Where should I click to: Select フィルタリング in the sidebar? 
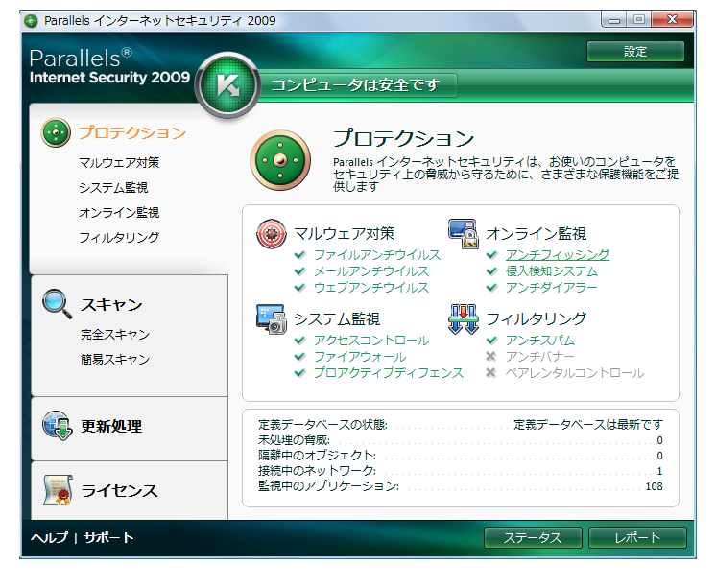(119, 237)
